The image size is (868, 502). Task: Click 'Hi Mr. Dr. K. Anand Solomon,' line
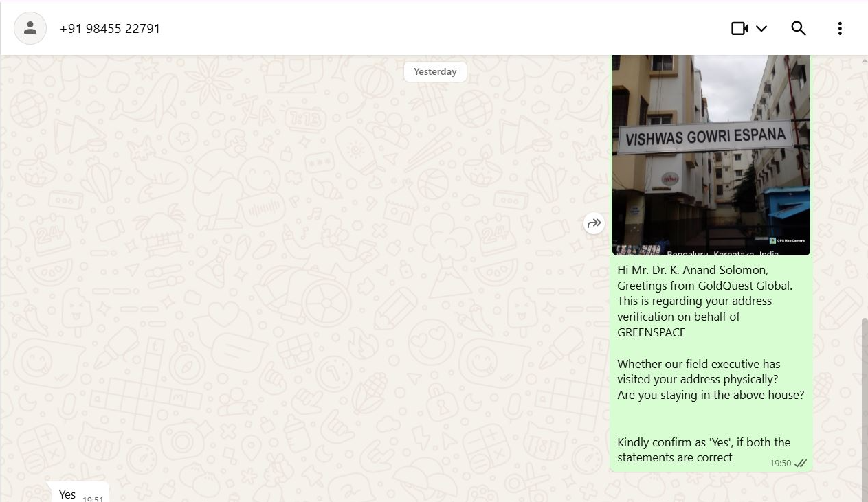(x=693, y=270)
